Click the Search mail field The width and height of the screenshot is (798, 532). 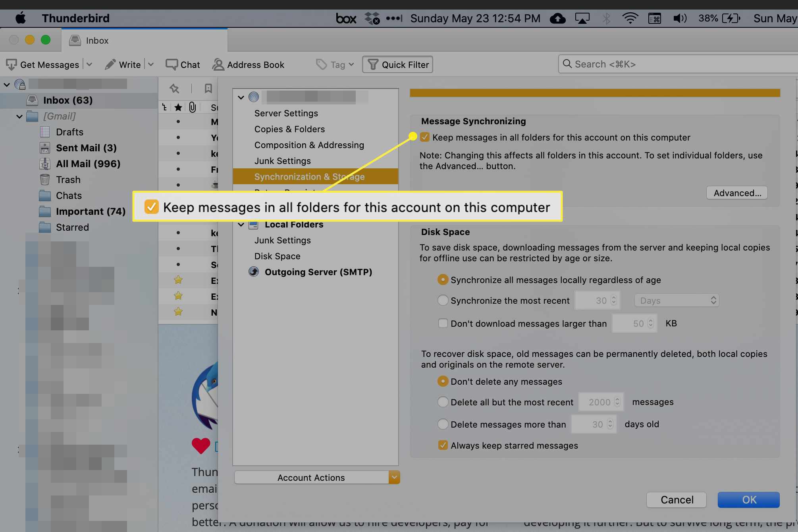click(678, 64)
